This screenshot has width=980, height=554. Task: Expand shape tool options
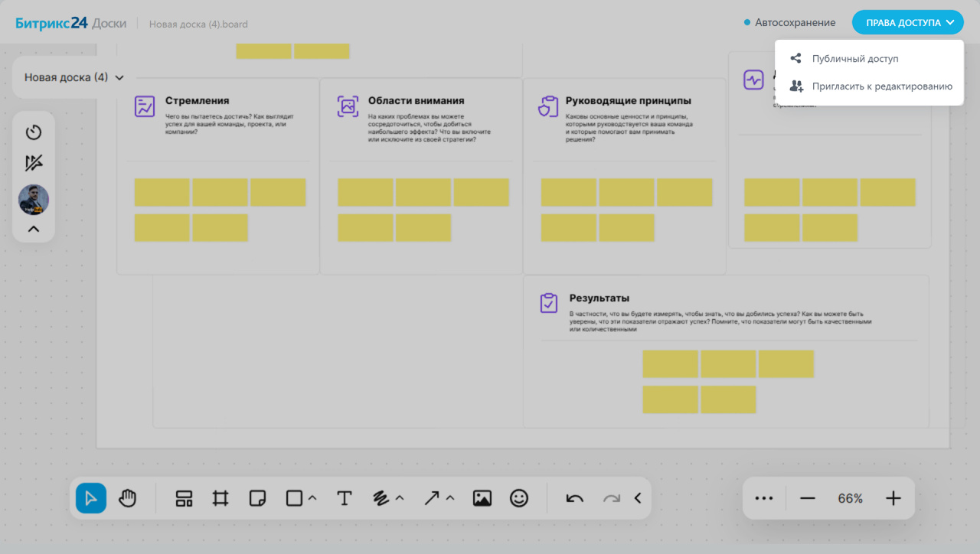[x=312, y=498]
